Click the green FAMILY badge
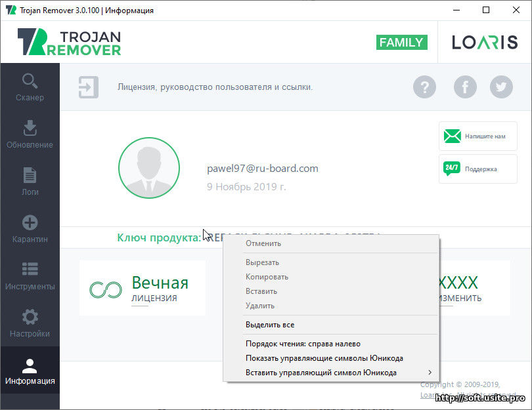This screenshot has width=532, height=410. click(x=402, y=43)
